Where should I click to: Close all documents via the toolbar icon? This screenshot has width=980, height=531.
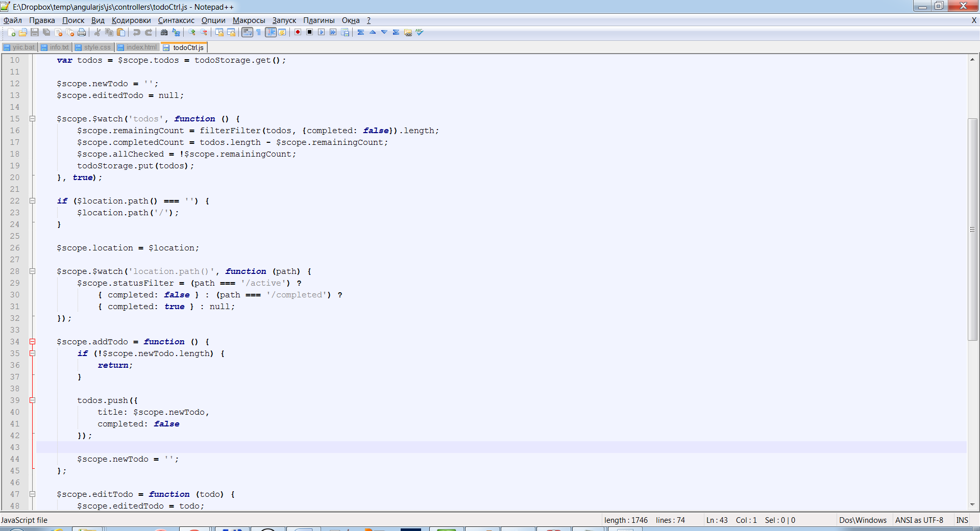click(70, 32)
